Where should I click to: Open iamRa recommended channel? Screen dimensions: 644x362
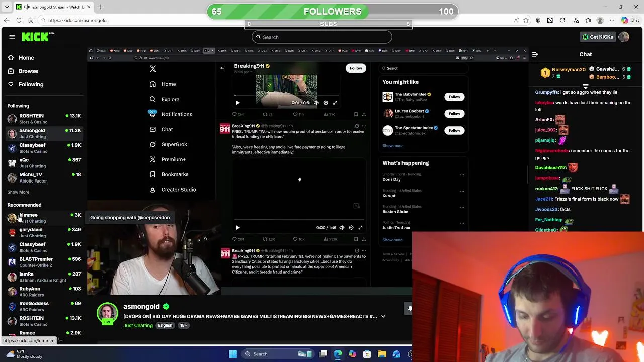(44, 277)
